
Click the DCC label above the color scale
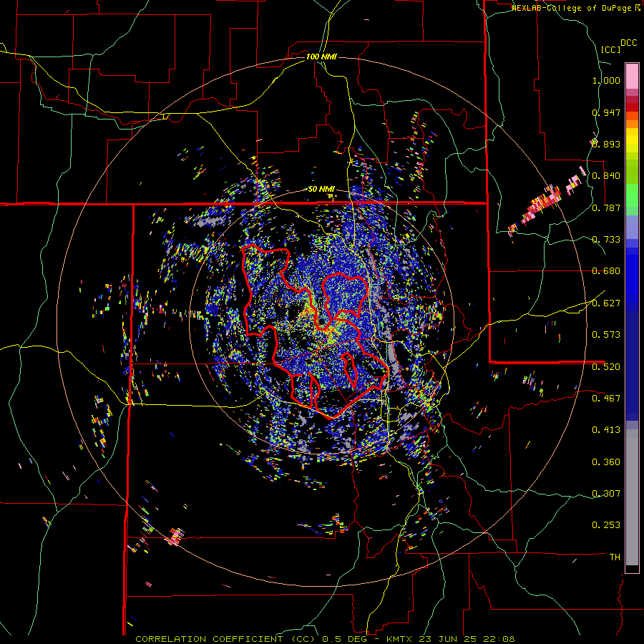tap(628, 43)
